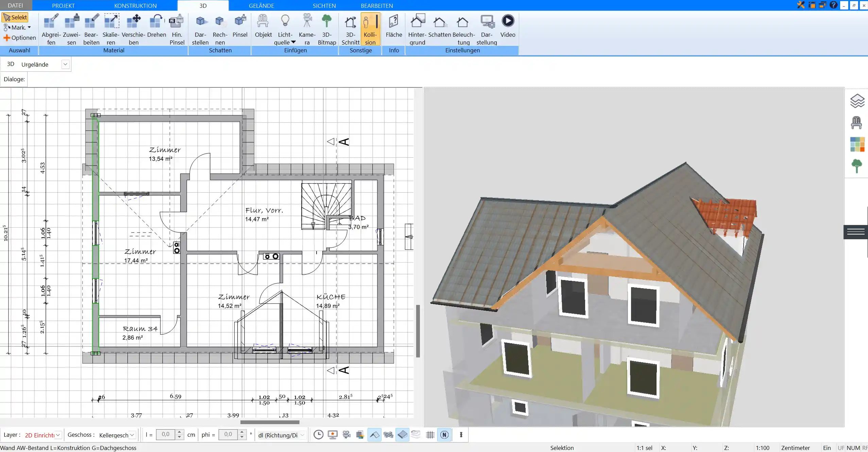Select the shadow Pinsel tool
This screenshot has height=452, width=868.
pos(240,26)
